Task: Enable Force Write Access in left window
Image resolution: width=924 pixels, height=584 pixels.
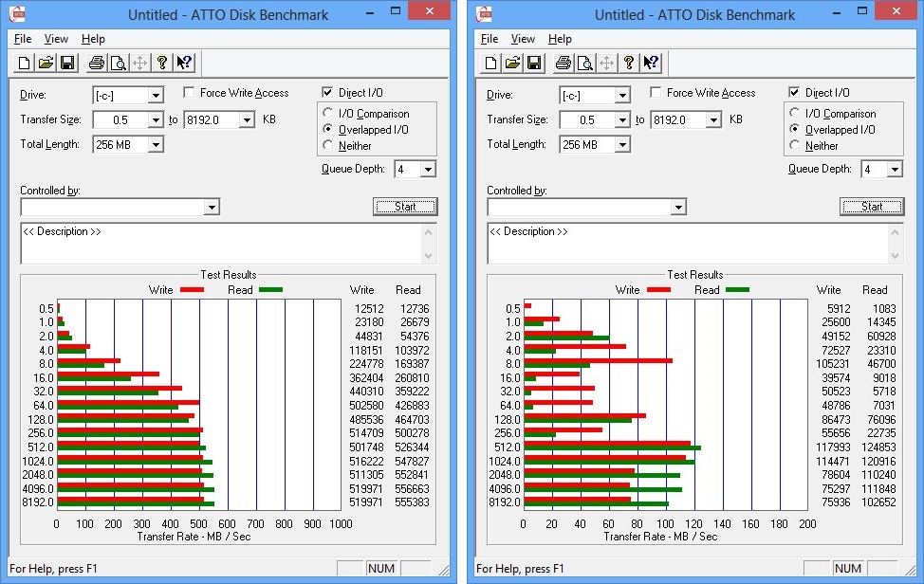Action: click(189, 92)
